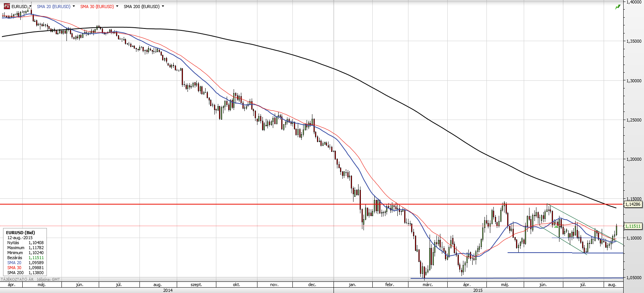Click the okt. month on time axis

[236, 285]
